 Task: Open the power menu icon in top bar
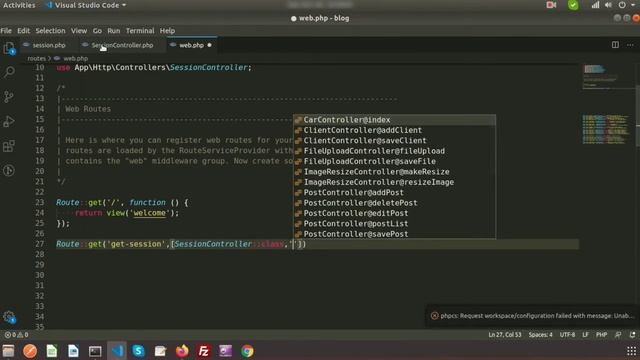[x=622, y=5]
